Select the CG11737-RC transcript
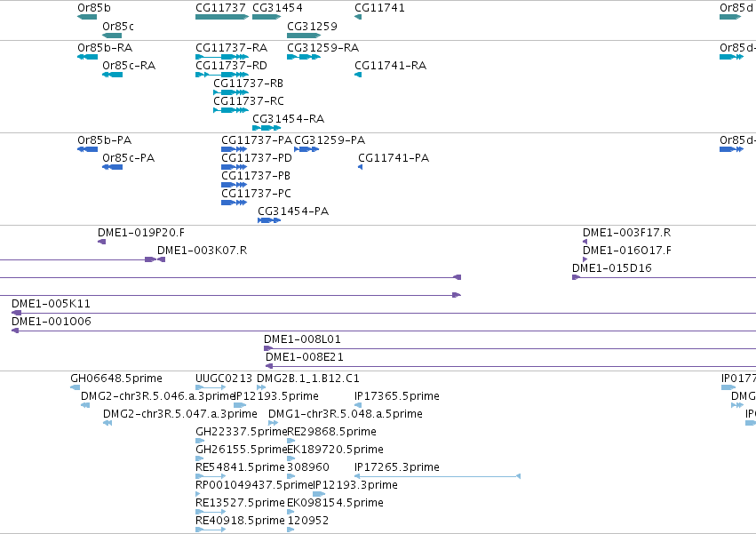Viewport: 756px width, 534px height. (231, 110)
